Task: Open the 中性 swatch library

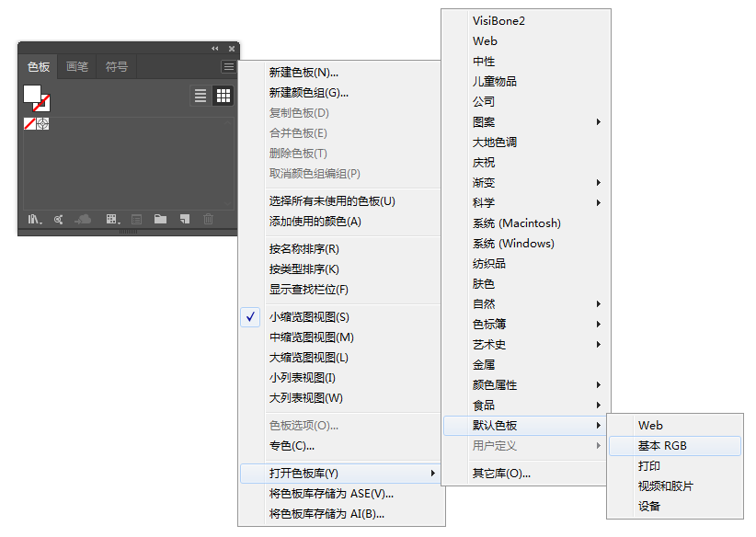Action: [525, 62]
